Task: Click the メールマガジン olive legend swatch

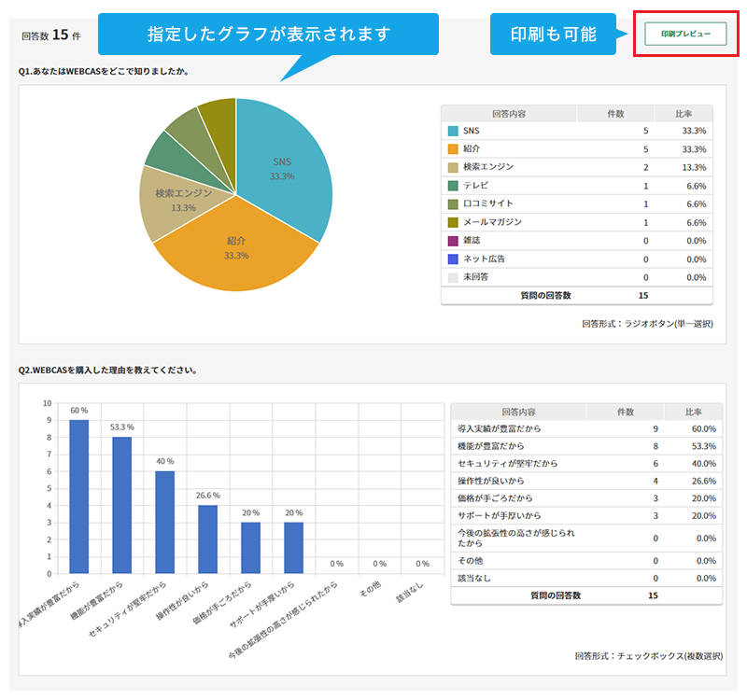Action: pyautogui.click(x=453, y=222)
